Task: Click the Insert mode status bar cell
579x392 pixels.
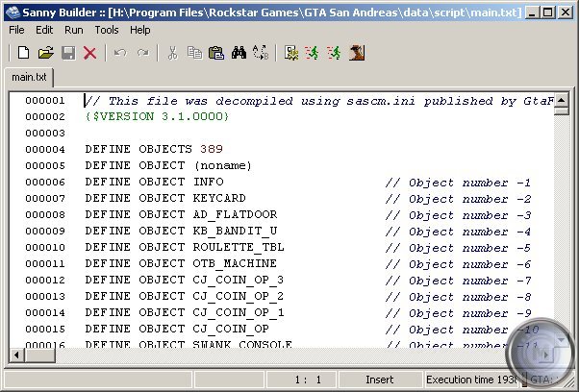Action: [x=380, y=380]
